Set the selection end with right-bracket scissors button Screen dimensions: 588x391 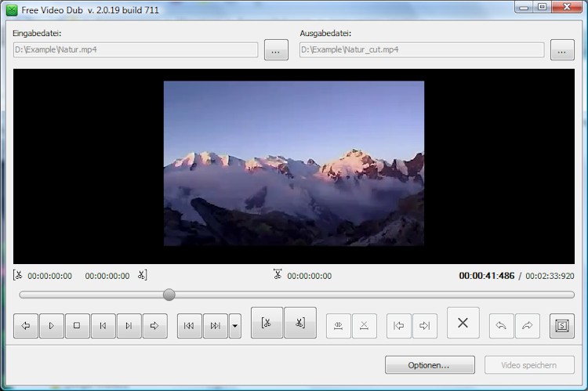300,323
